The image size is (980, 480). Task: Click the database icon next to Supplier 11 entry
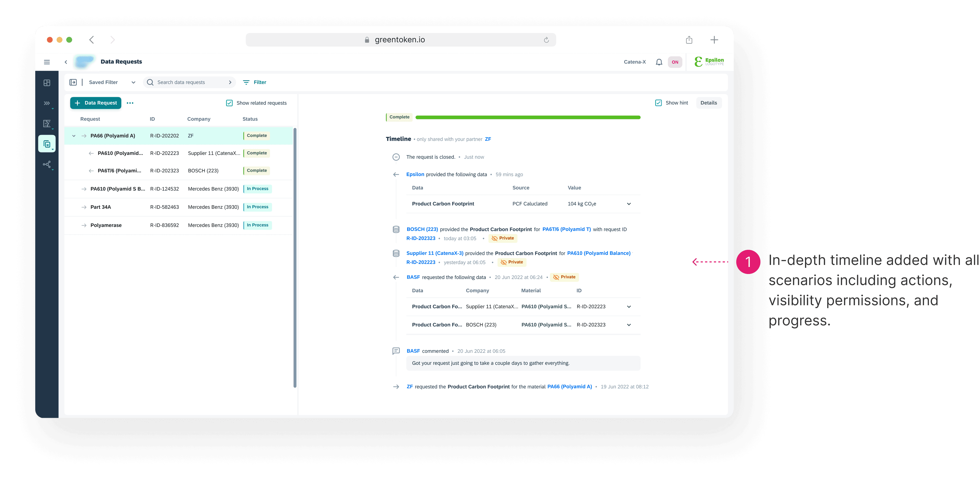pyautogui.click(x=396, y=253)
